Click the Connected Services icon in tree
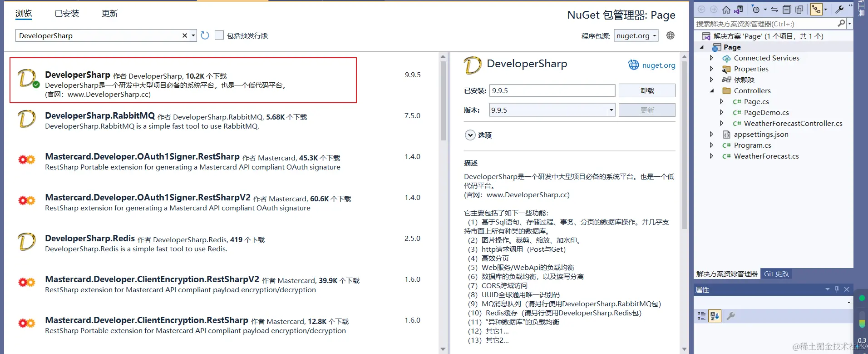 [726, 58]
